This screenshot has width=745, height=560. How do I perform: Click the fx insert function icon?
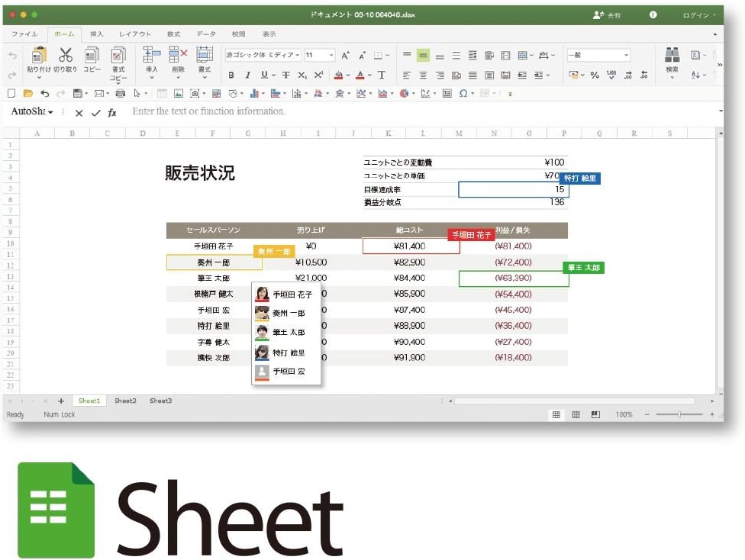pyautogui.click(x=112, y=113)
